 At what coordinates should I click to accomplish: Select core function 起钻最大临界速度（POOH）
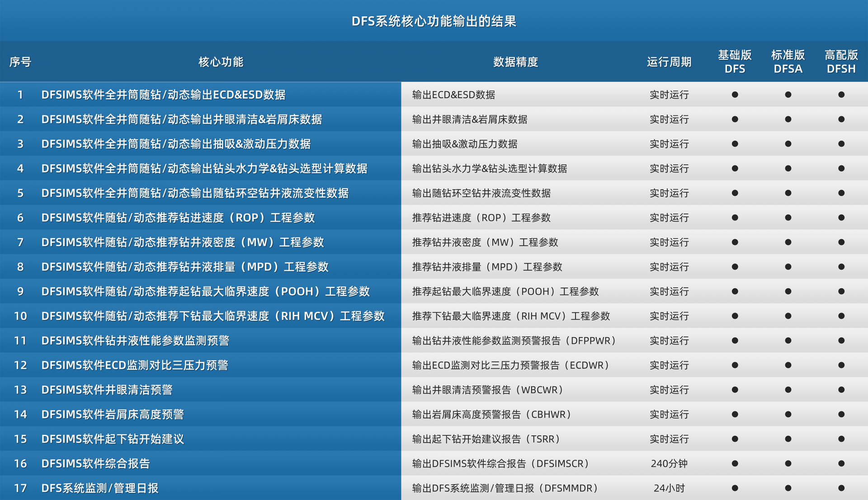click(x=205, y=291)
